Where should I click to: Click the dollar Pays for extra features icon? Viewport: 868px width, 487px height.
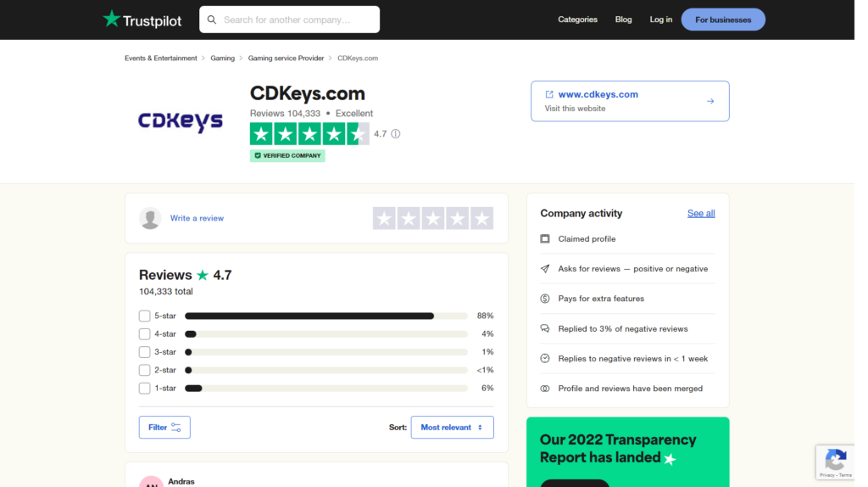coord(545,299)
